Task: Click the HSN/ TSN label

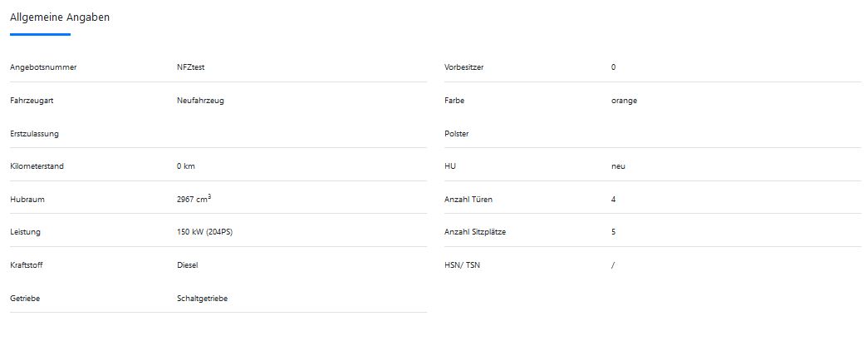Action: coord(462,265)
